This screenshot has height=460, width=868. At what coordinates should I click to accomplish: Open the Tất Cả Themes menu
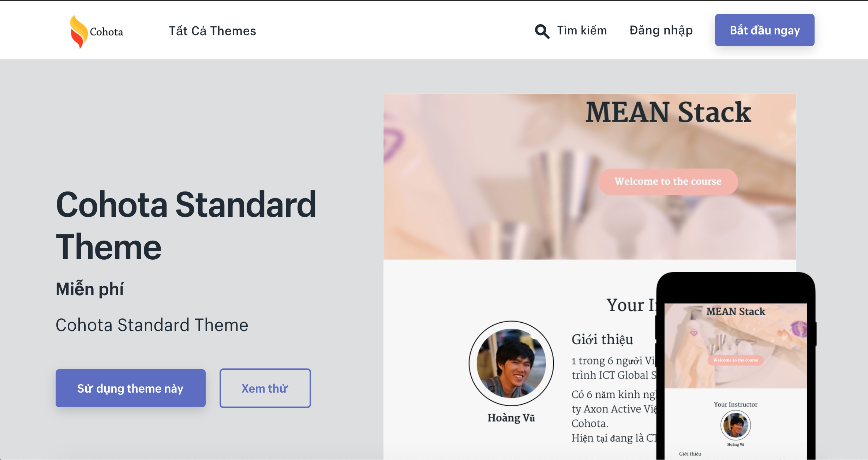point(212,31)
